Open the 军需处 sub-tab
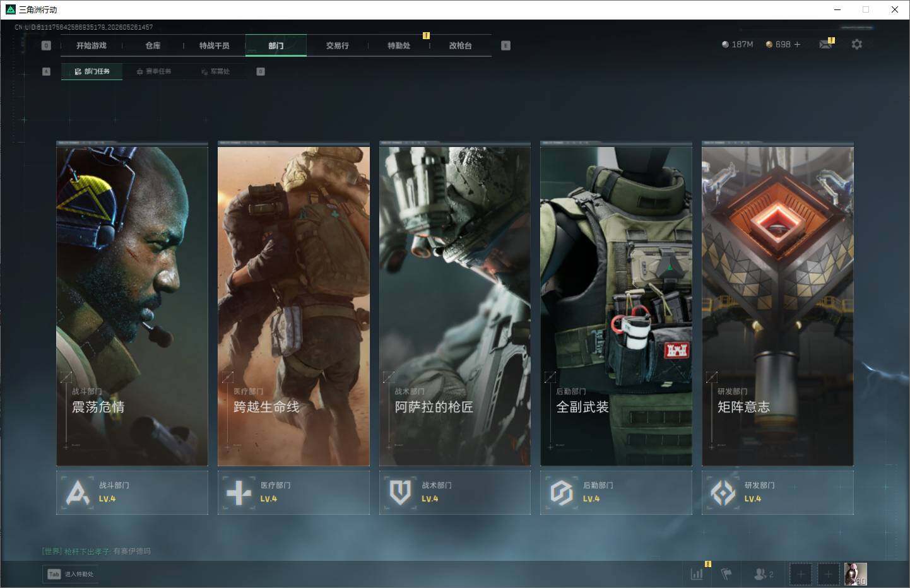Screen dimensions: 910x588 point(216,71)
